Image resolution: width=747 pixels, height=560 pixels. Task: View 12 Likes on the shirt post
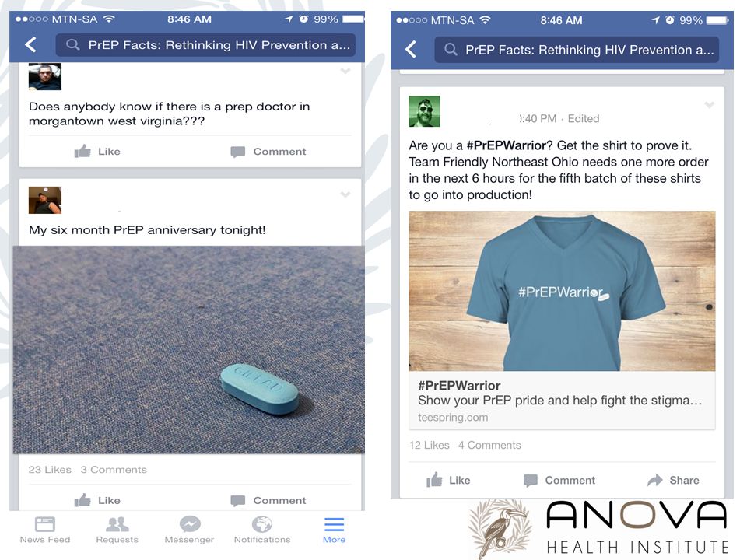pyautogui.click(x=430, y=445)
